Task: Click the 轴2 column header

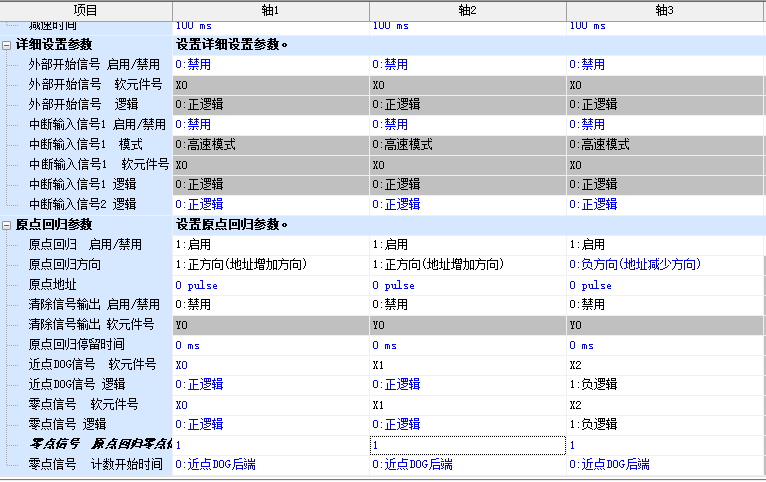Action: (x=468, y=10)
